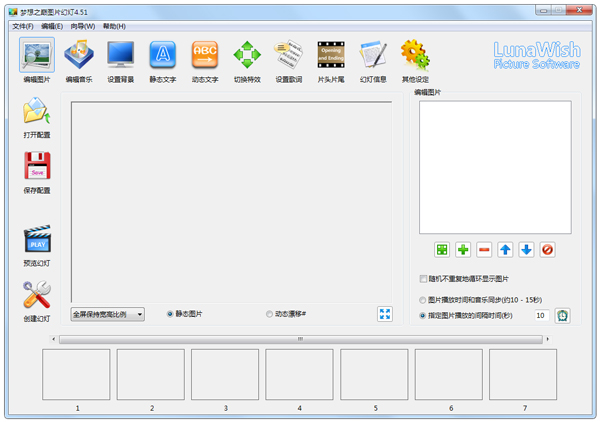Choose the 静态文字 (Static text) tool
600x422 pixels.
tap(163, 55)
